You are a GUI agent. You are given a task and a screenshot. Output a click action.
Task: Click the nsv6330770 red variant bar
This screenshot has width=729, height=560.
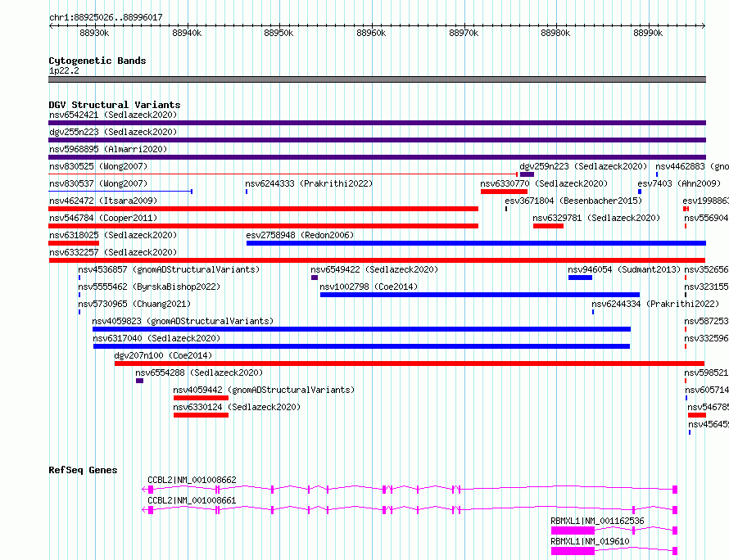(x=504, y=192)
